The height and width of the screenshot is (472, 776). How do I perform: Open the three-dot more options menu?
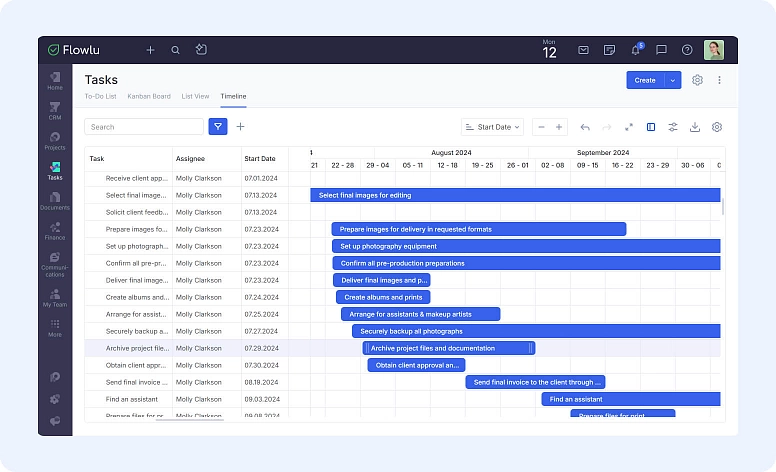click(719, 80)
